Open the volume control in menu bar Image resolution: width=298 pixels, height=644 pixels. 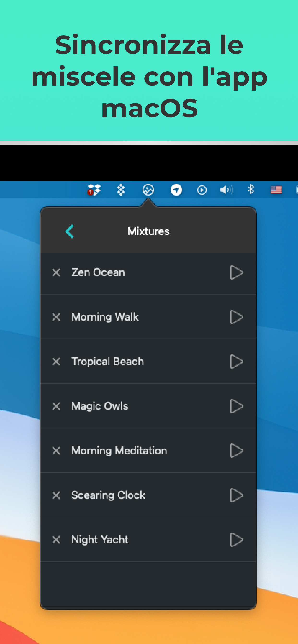[x=227, y=190]
